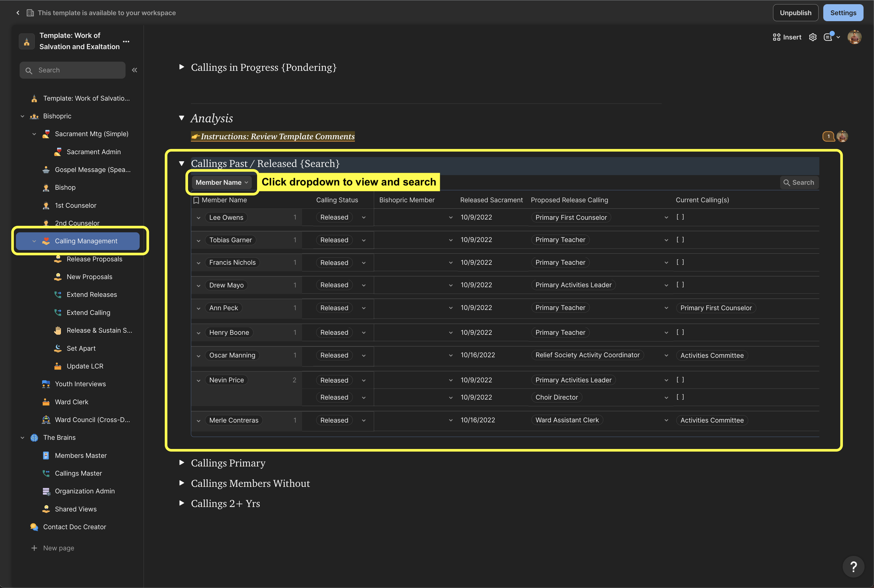The width and height of the screenshot is (874, 588).
Task: Open the template title ellipsis menu
Action: (126, 41)
